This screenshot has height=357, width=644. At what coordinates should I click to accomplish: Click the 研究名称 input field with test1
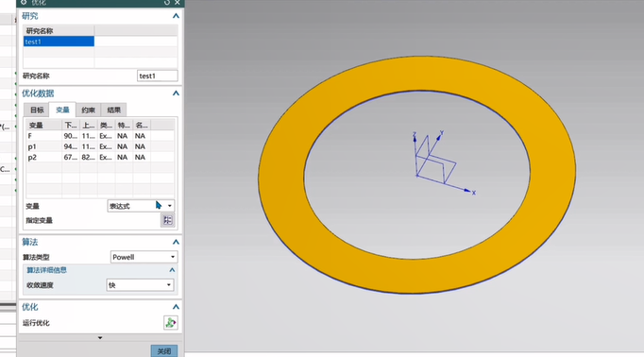point(158,76)
